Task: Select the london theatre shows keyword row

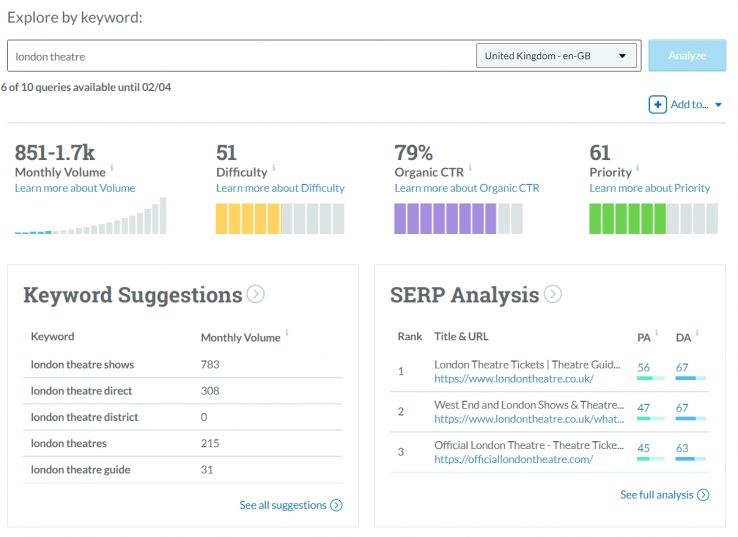Action: (x=82, y=365)
